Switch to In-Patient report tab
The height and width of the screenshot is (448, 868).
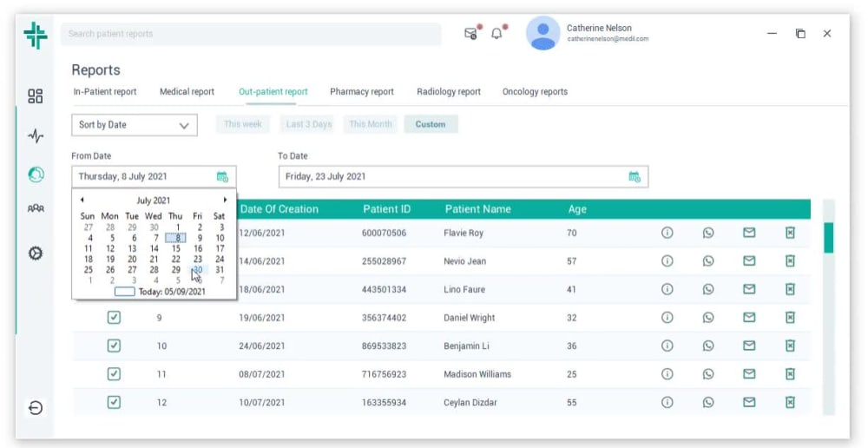(105, 92)
